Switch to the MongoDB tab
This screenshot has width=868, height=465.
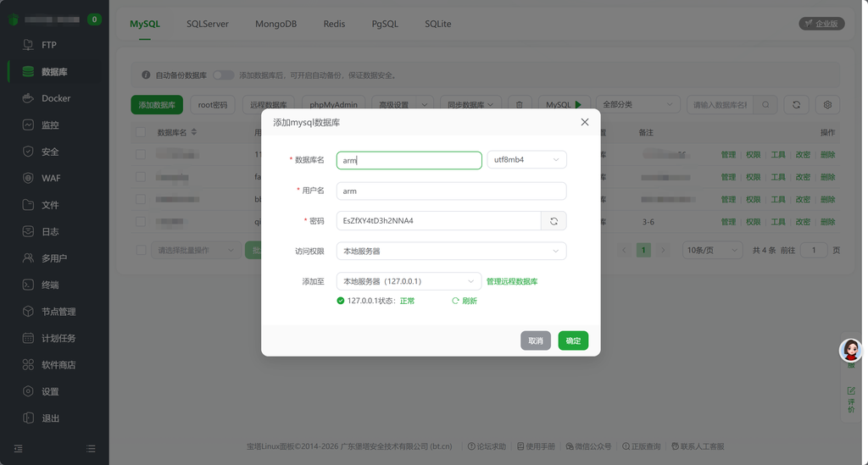pyautogui.click(x=275, y=24)
